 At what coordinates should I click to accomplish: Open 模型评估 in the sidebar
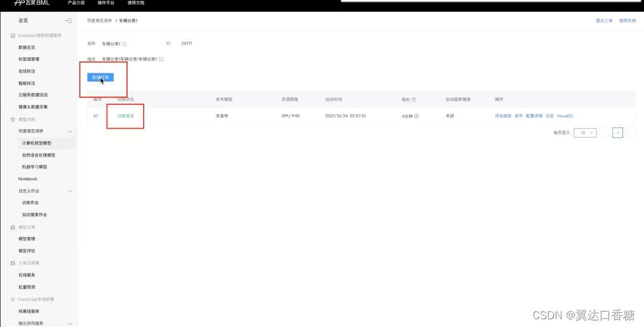(27, 251)
